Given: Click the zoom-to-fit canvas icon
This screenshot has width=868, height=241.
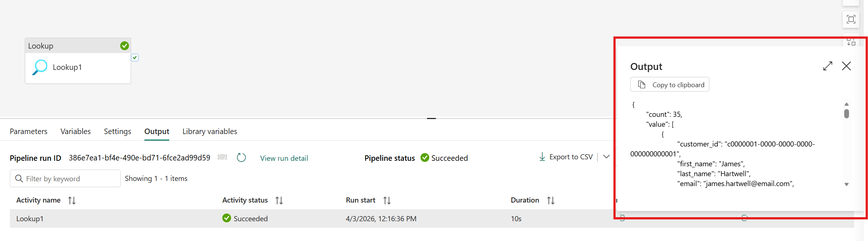Looking at the screenshot, I should click(x=851, y=19).
